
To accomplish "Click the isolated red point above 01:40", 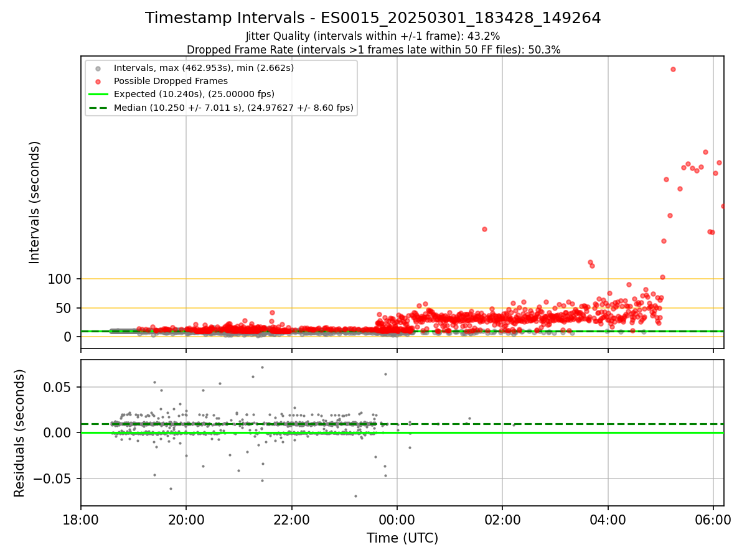I will pyautogui.click(x=484, y=229).
